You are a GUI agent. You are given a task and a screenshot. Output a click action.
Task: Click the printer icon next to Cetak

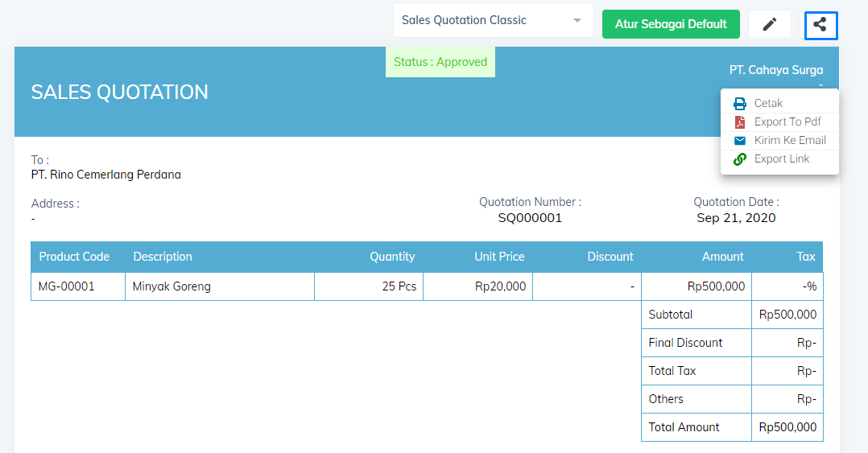739,104
